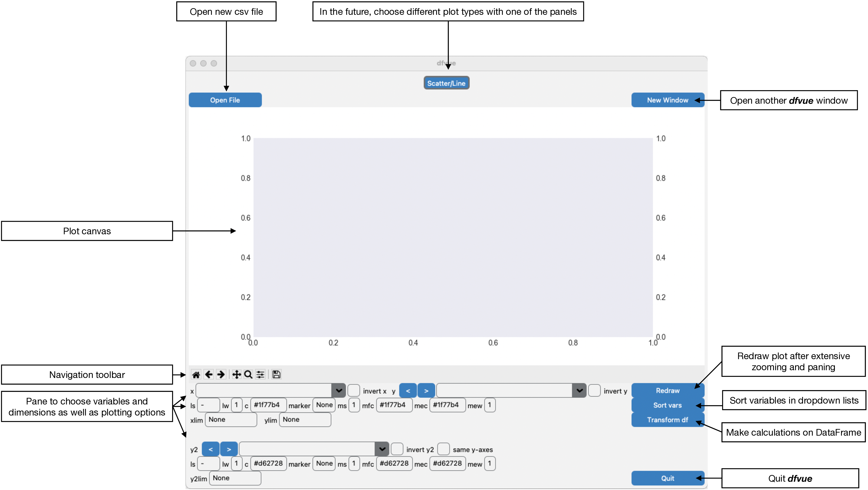Open a csv file with Open File

(225, 100)
